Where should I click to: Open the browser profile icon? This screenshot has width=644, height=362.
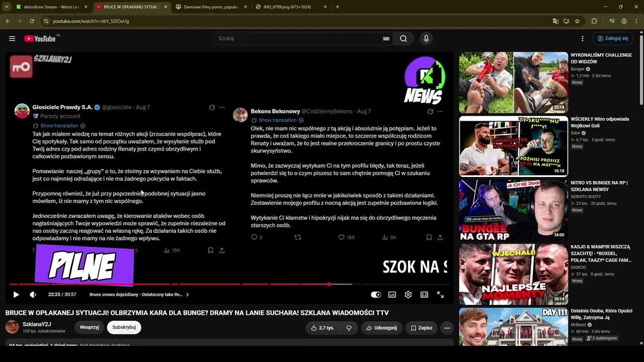(x=624, y=21)
